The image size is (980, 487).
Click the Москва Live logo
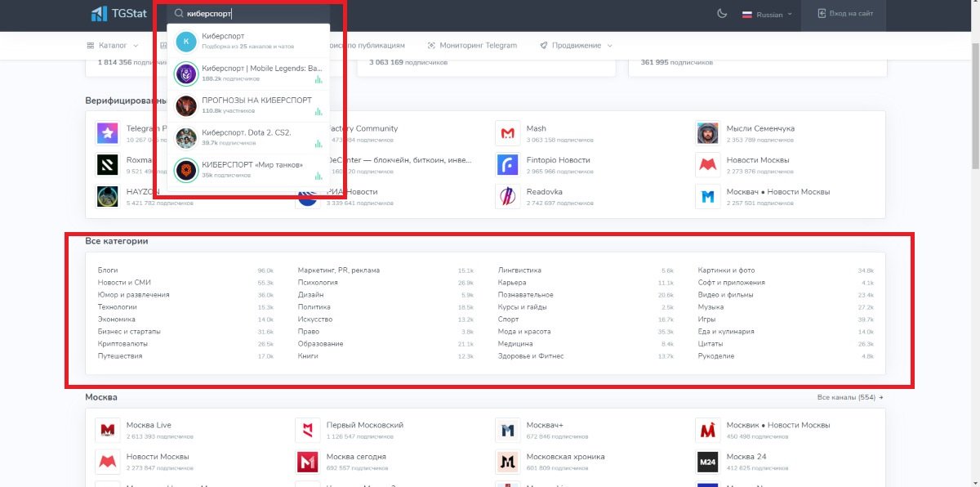coord(107,430)
